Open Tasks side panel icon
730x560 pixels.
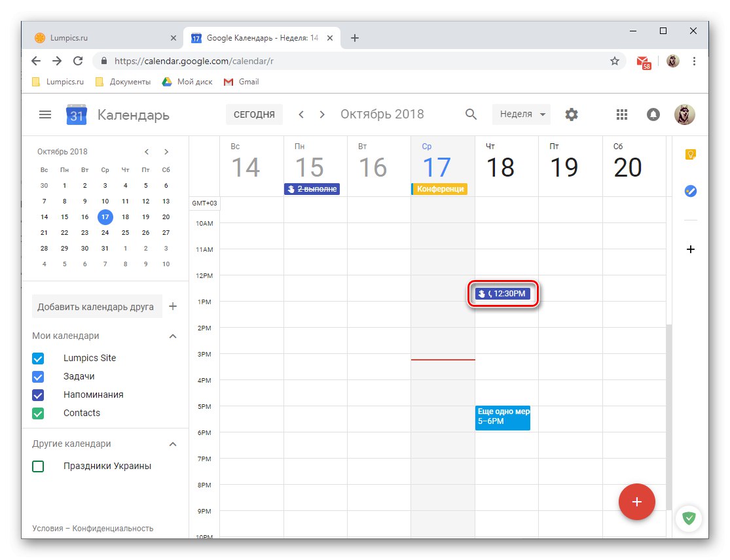[691, 190]
